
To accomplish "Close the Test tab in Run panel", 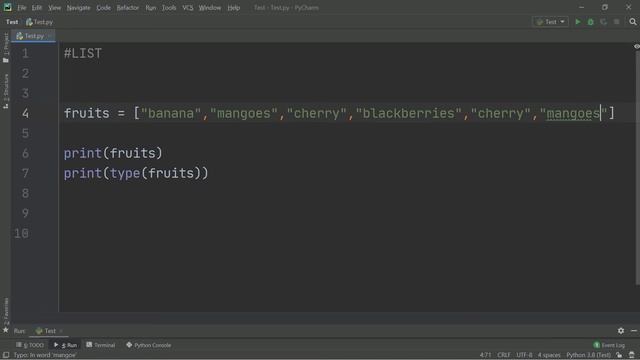I will (x=61, y=331).
